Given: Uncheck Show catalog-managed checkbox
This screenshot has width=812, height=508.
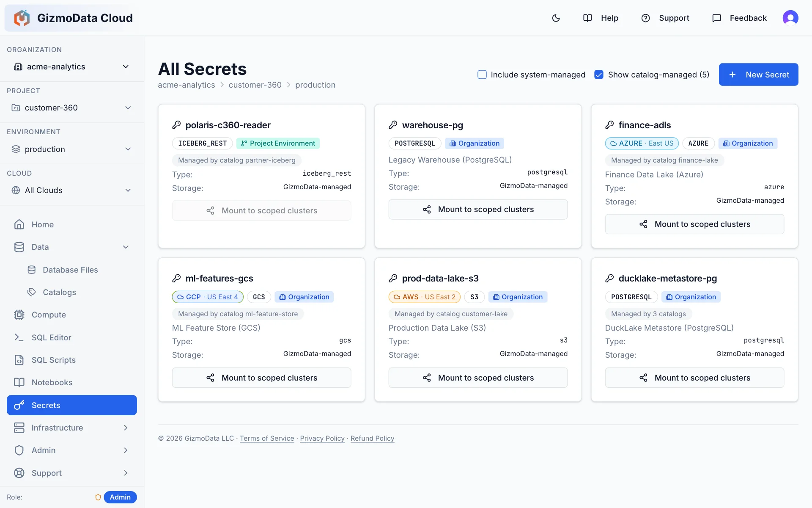Looking at the screenshot, I should [x=598, y=75].
